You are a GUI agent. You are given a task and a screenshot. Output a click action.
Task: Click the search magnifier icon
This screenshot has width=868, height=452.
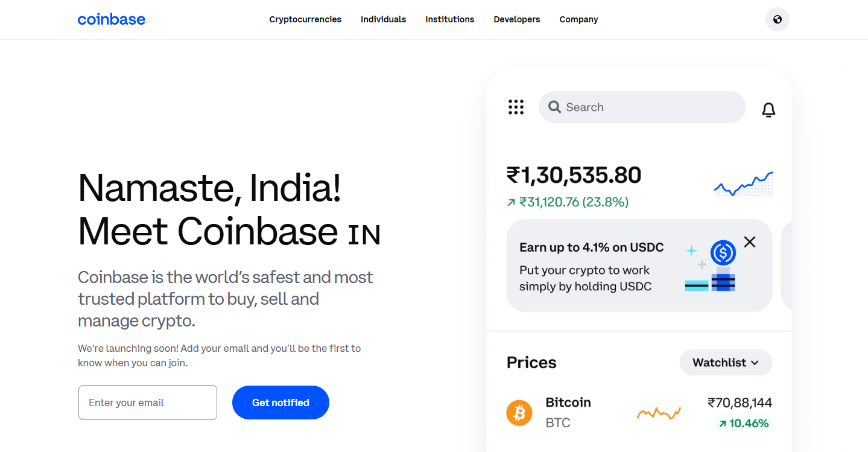click(554, 107)
